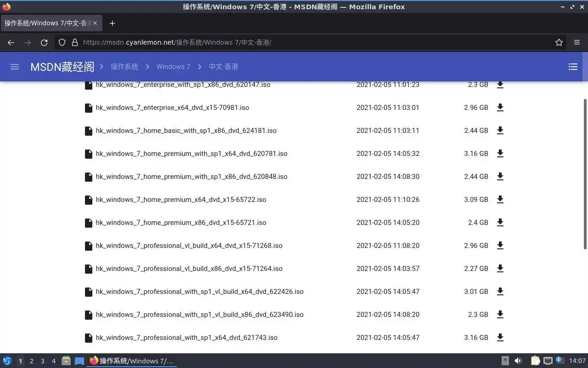Viewport: 588px width, 368px height.
Task: Download hk_windows_7_home_basic_with_sp1_x86_dvd_624181.iso via its download icon
Action: (500, 131)
